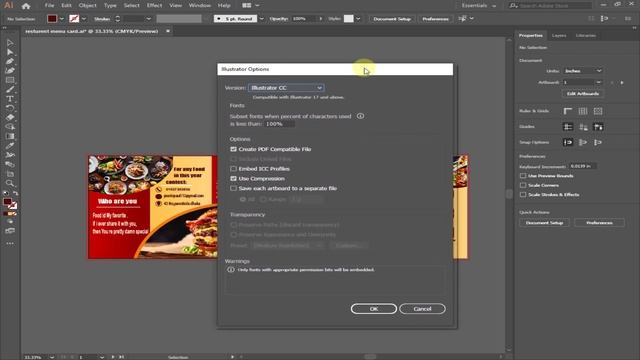
Task: Enable Scale Corners checkbox
Action: point(523,185)
